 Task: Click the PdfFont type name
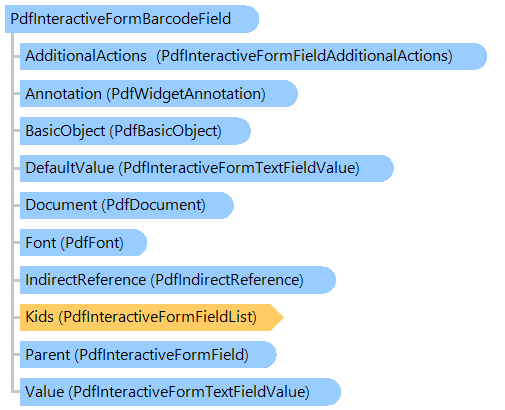click(92, 242)
